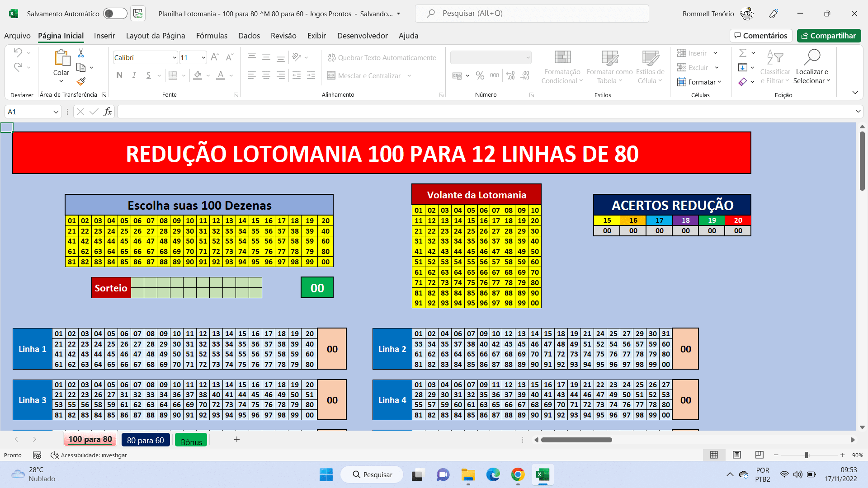Open the Fórmulas tab
Screen dimensions: 868x488
click(x=212, y=36)
